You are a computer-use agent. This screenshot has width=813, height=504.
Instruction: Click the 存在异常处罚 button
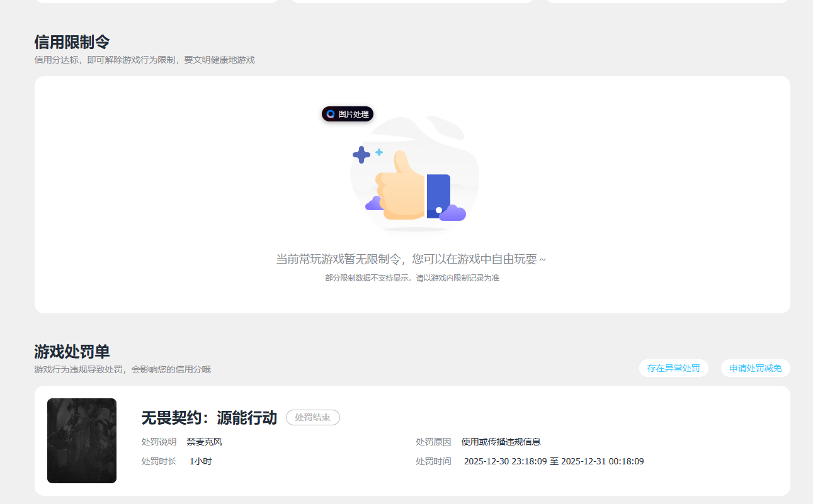tap(673, 368)
